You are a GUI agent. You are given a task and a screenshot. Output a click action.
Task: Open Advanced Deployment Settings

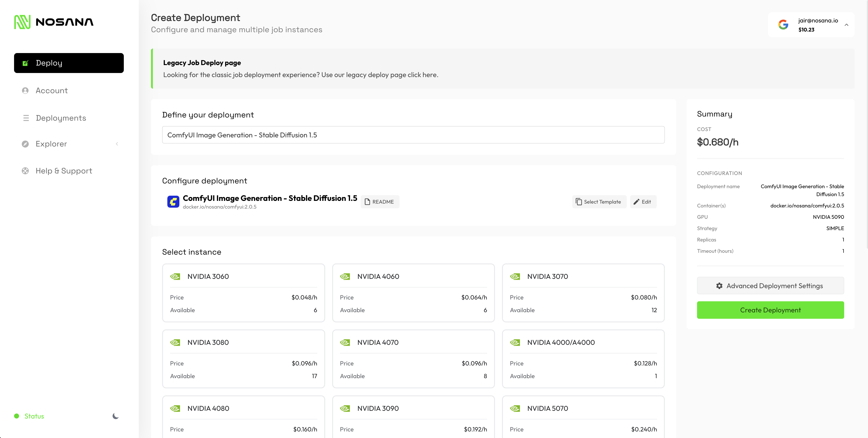tap(770, 285)
